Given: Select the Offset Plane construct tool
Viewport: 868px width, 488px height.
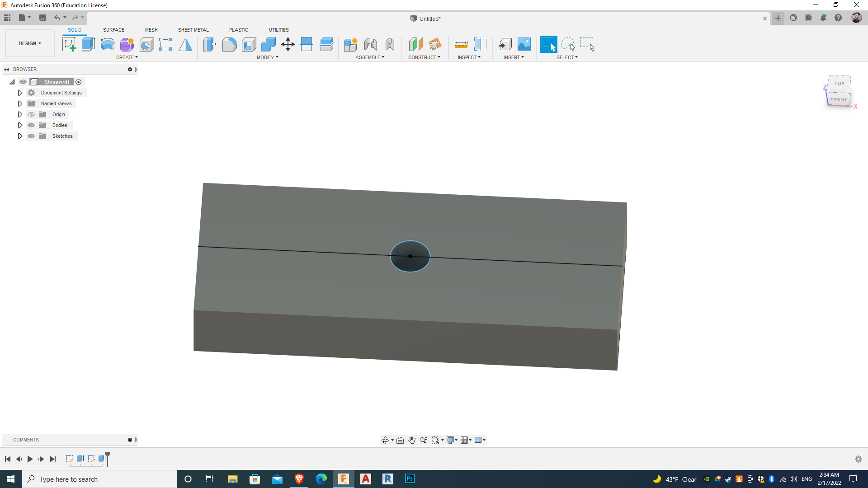Looking at the screenshot, I should click(x=415, y=44).
